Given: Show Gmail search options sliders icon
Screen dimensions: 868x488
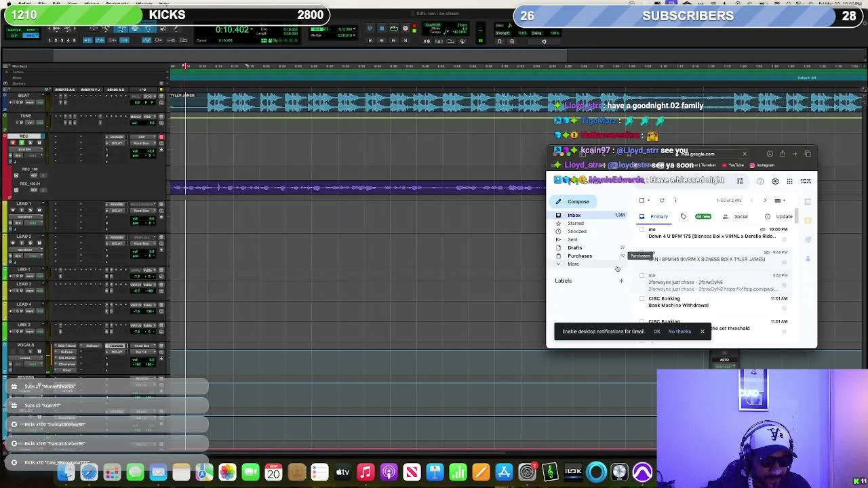Looking at the screenshot, I should pyautogui.click(x=740, y=181).
